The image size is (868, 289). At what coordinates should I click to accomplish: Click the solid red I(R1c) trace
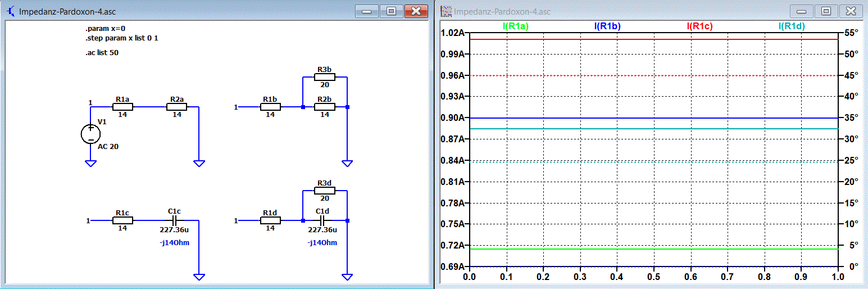tap(653, 39)
